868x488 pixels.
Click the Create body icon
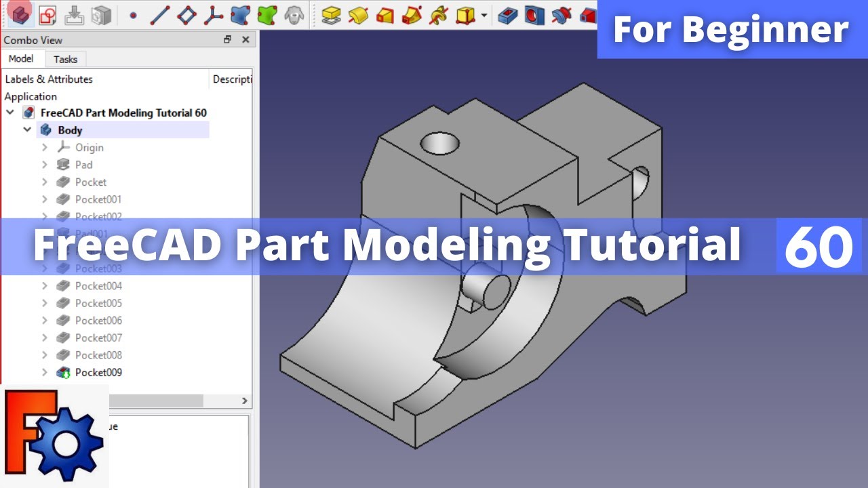21,14
